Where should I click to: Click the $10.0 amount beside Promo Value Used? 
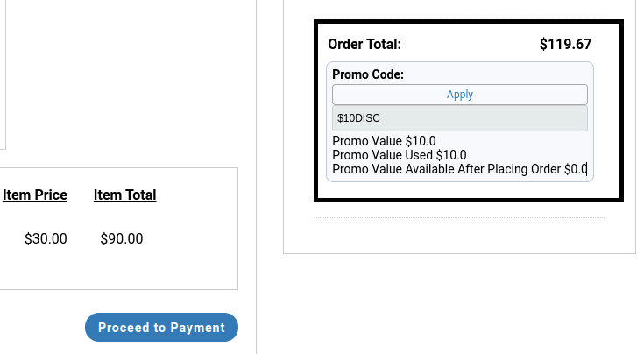click(451, 155)
